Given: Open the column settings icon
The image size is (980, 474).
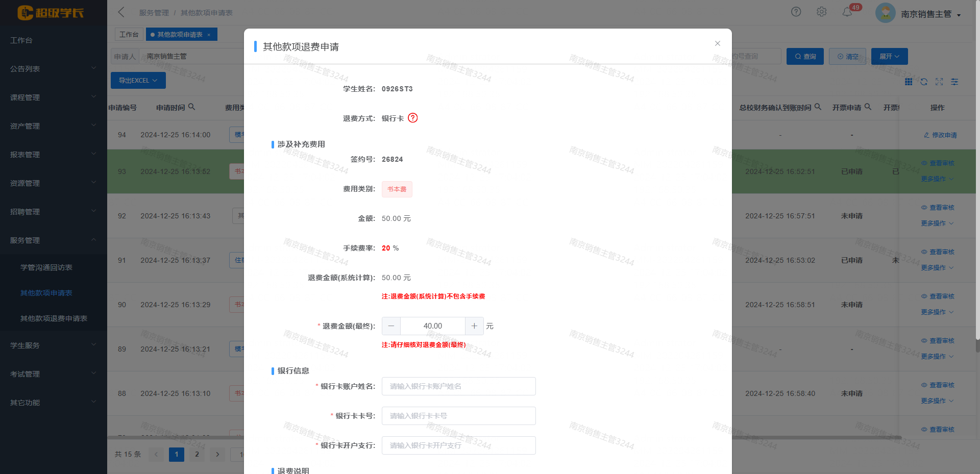Looking at the screenshot, I should click(x=954, y=82).
